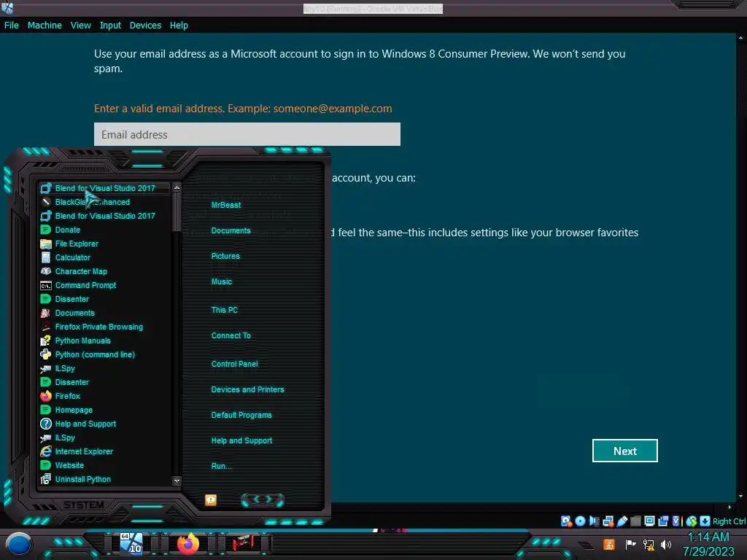
Task: Click the USB device status icon
Action: point(622,521)
